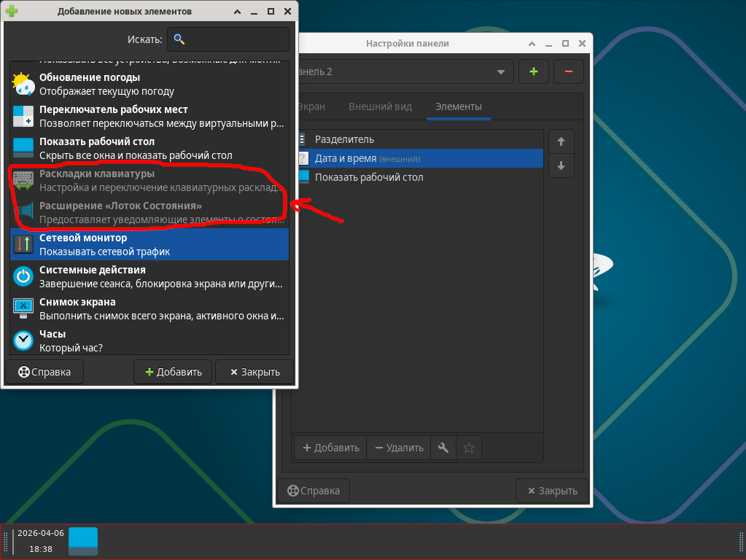Click the Сетевой монитор arrows icon
The height and width of the screenshot is (560, 746).
23,244
